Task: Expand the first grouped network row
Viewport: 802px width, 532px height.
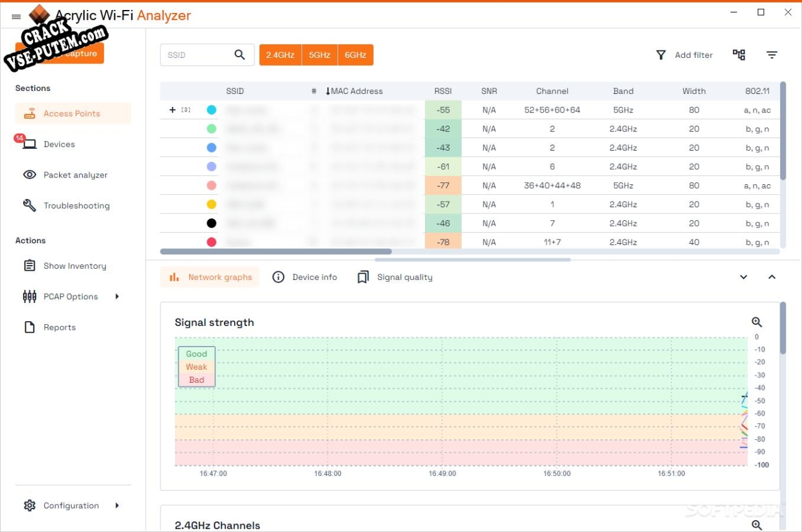Action: (x=172, y=110)
